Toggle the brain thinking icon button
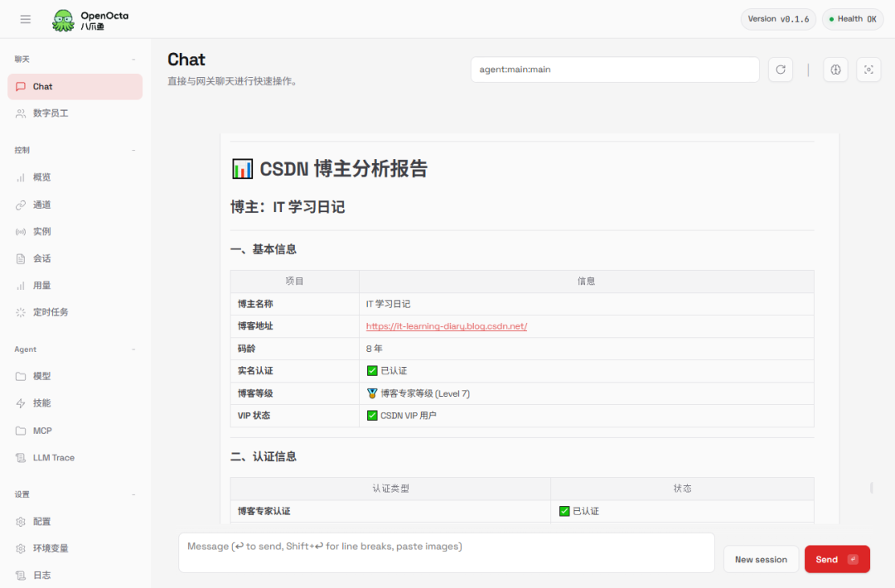Viewport: 895px width, 588px height. pyautogui.click(x=835, y=70)
